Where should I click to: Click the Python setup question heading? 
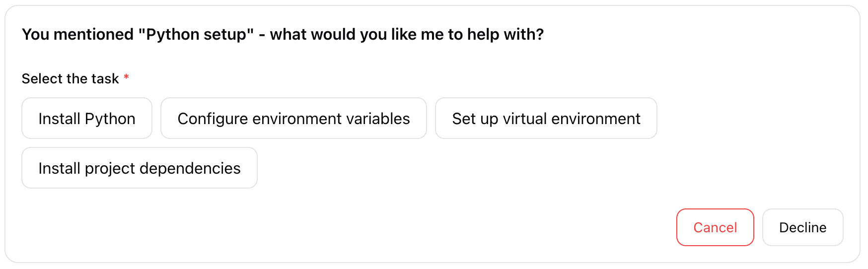tap(283, 34)
